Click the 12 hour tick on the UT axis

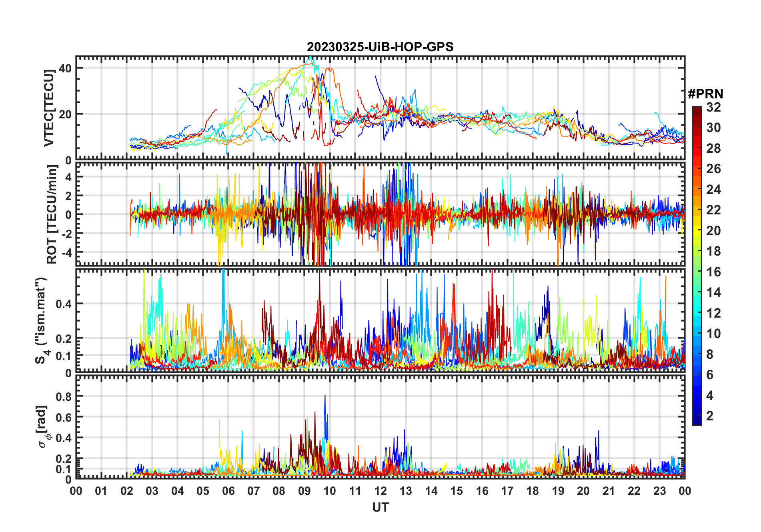[x=380, y=491]
